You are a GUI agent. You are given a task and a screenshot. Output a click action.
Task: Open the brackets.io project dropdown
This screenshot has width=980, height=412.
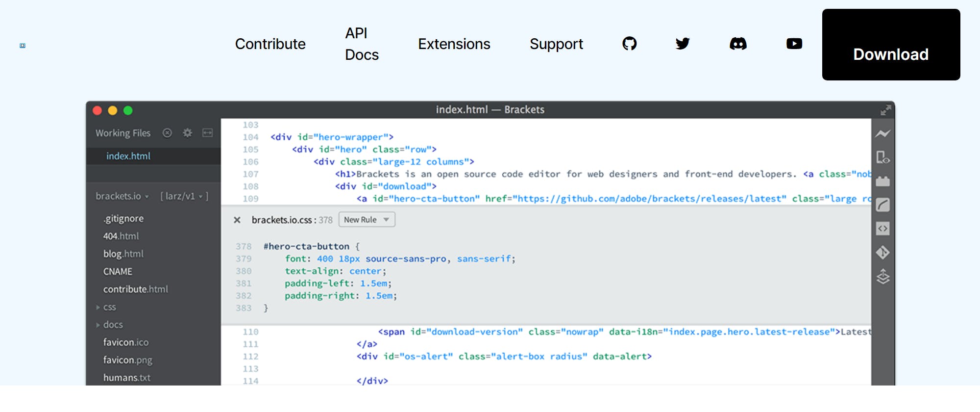coord(122,196)
